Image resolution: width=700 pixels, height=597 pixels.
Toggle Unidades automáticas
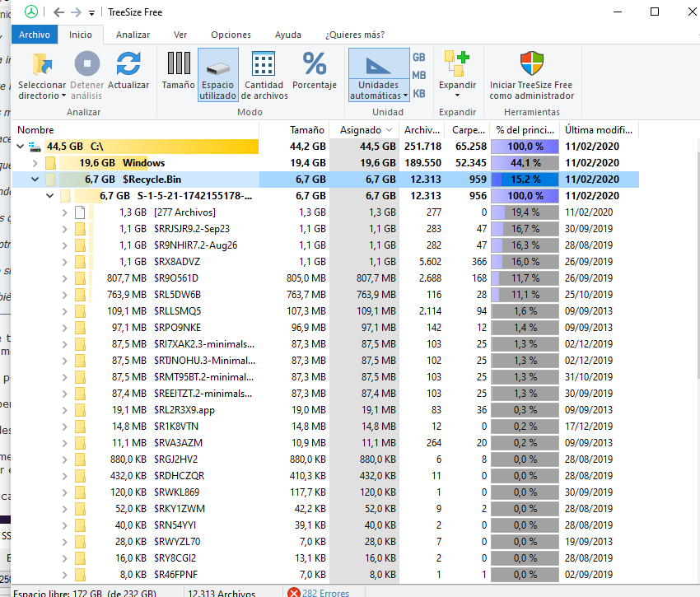click(379, 75)
